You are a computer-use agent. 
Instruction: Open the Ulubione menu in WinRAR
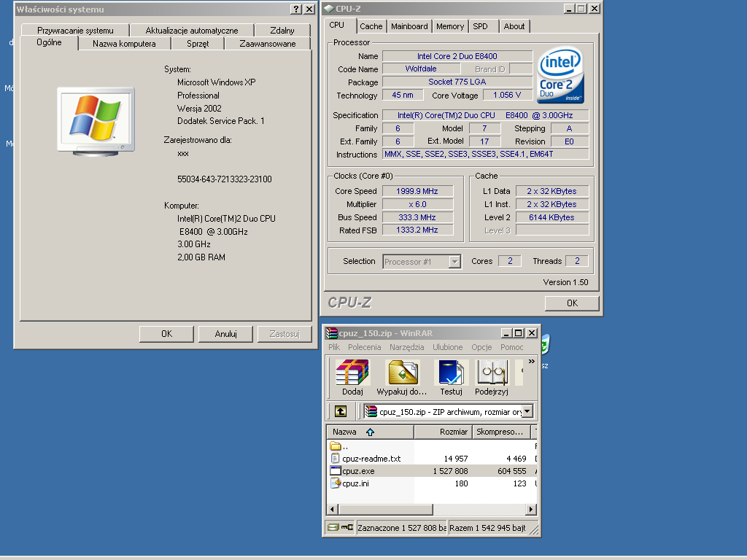tap(447, 347)
